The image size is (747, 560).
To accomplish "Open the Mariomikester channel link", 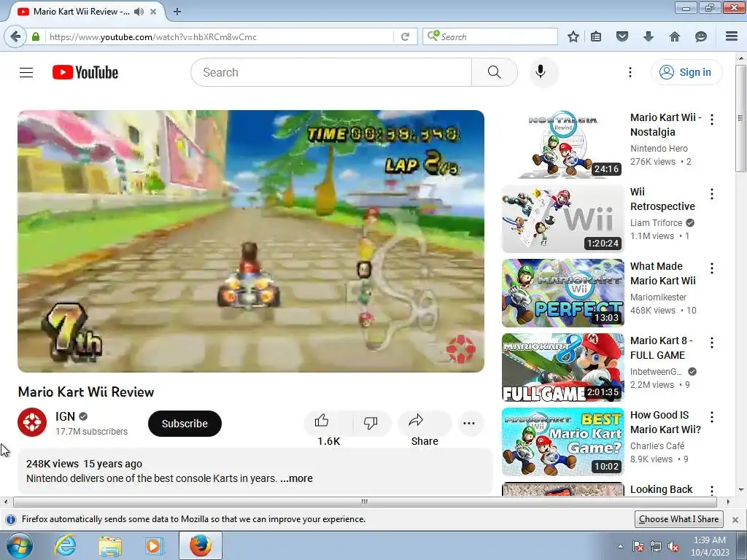I will pos(658,297).
